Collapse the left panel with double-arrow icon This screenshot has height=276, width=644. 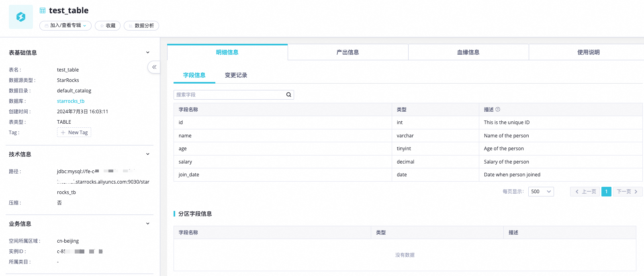click(154, 67)
